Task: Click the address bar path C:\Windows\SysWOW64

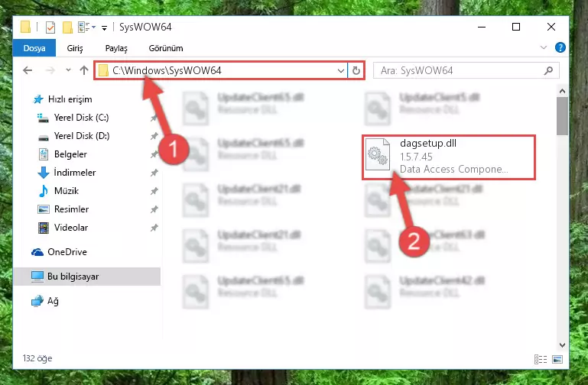Action: (x=167, y=70)
